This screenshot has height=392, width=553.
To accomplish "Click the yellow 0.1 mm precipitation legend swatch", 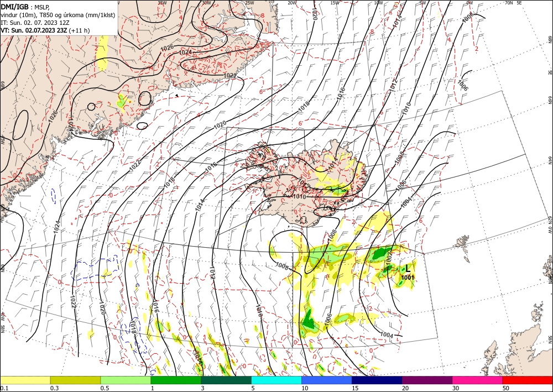I will pyautogui.click(x=25, y=380).
